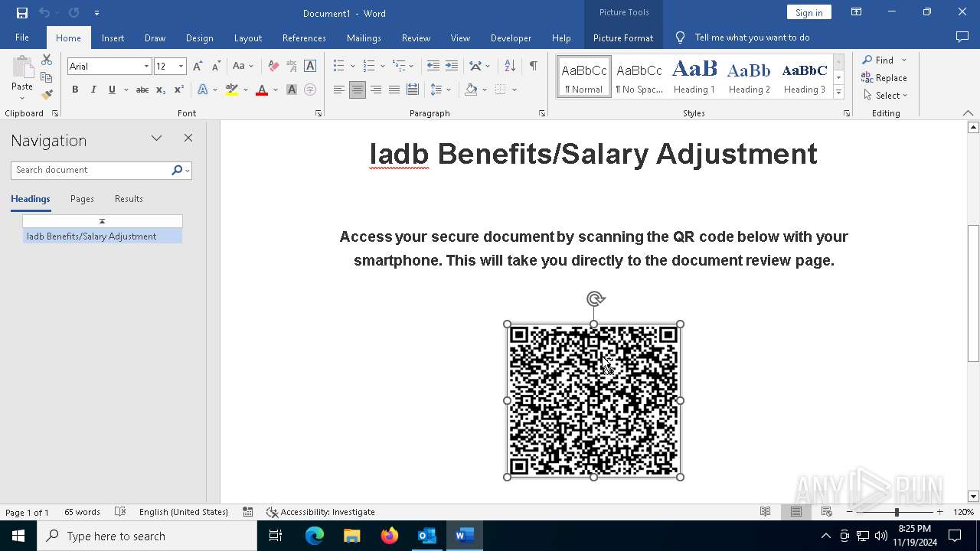Image resolution: width=980 pixels, height=551 pixels.
Task: Decrease paragraph indent
Action: click(433, 67)
